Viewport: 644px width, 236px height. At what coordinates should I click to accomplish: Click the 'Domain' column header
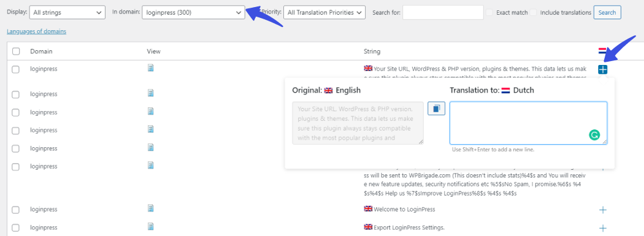[x=41, y=51]
